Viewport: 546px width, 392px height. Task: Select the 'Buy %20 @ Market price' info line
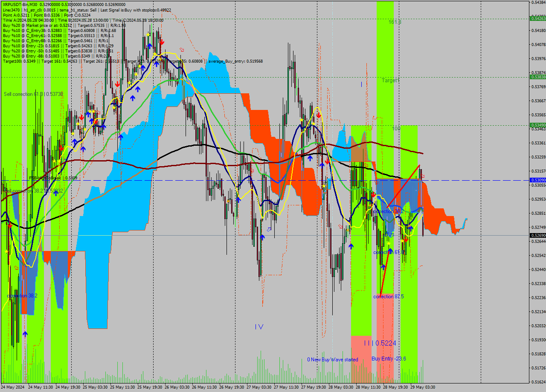[x=64, y=25]
